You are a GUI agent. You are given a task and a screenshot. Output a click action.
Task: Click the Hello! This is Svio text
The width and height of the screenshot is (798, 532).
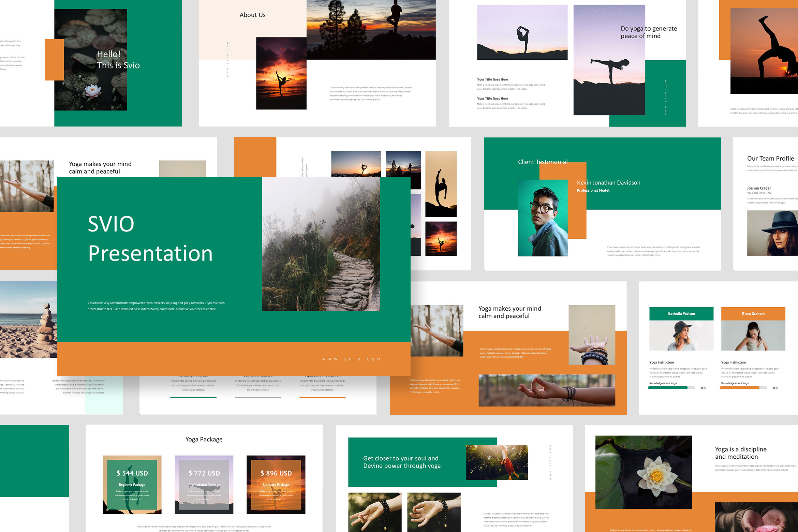tap(118, 60)
